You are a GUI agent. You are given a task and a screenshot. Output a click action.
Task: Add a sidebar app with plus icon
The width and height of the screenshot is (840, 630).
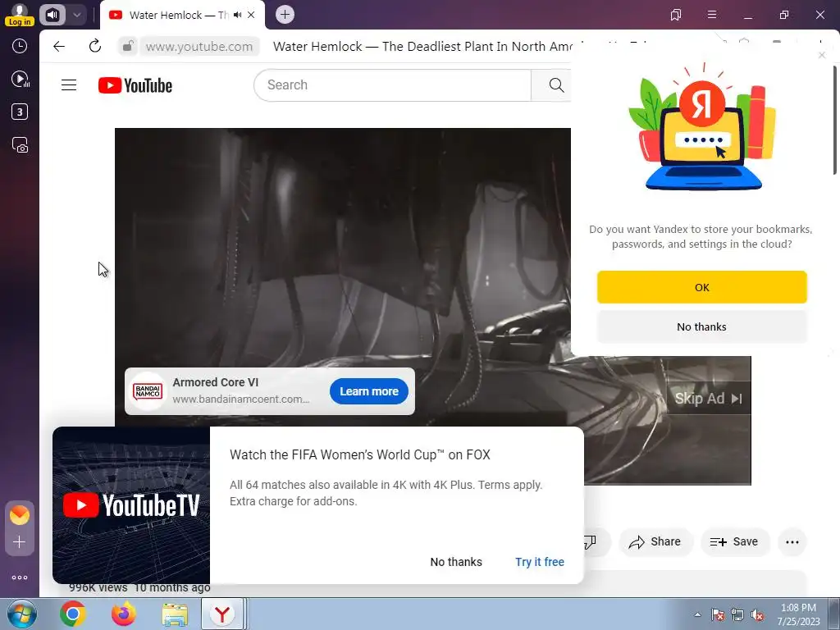click(x=20, y=542)
